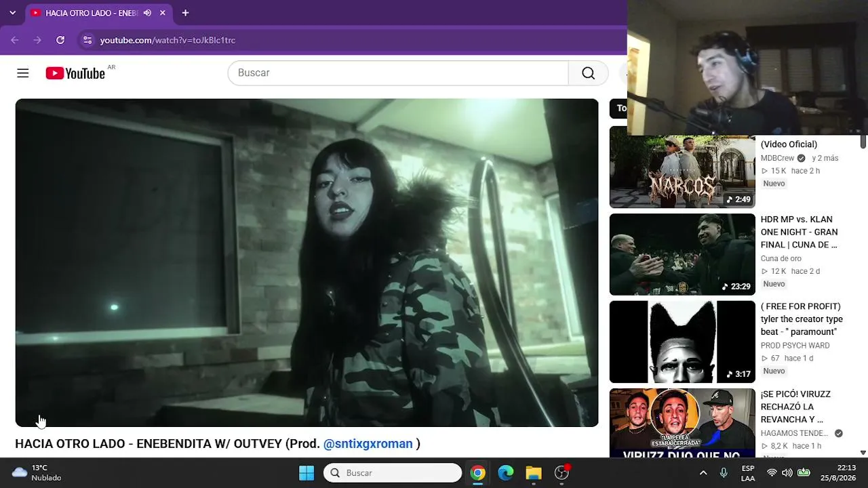Pause the HACIA OTRO LADO video player
Image resolution: width=868 pixels, height=488 pixels.
pyautogui.click(x=307, y=263)
